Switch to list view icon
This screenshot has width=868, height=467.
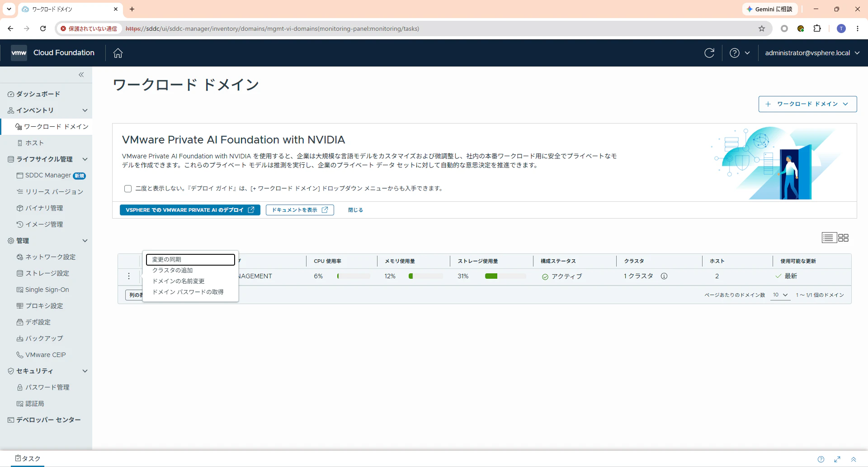tap(829, 238)
